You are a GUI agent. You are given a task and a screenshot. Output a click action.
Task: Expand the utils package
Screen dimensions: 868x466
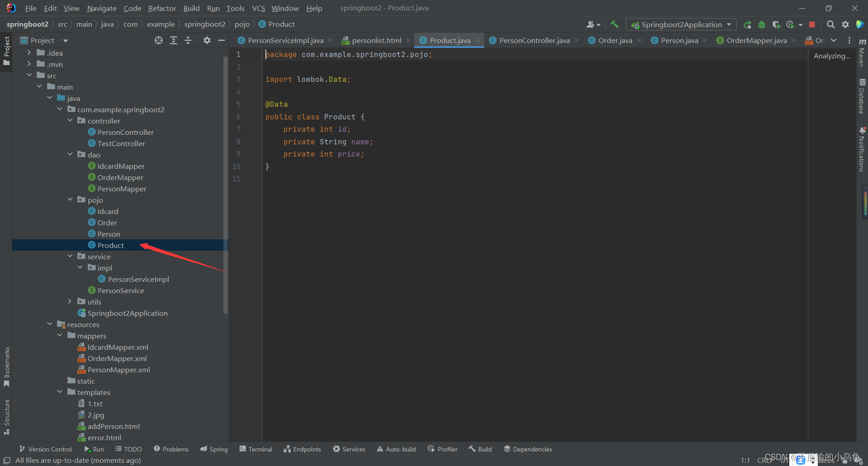click(x=70, y=302)
